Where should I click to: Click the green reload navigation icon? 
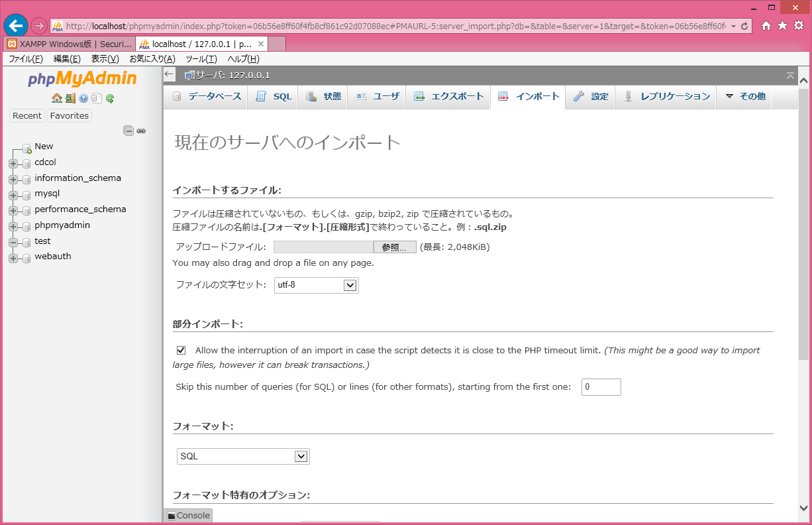tap(110, 98)
